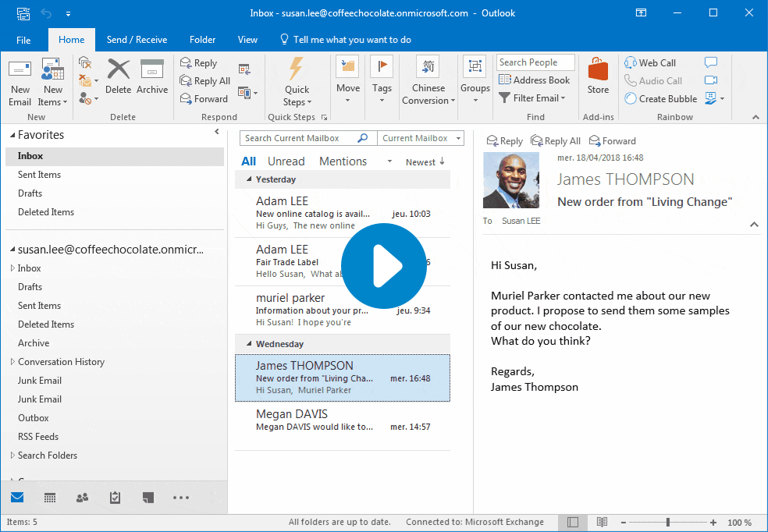
Task: Create a New Email message
Action: point(20,82)
